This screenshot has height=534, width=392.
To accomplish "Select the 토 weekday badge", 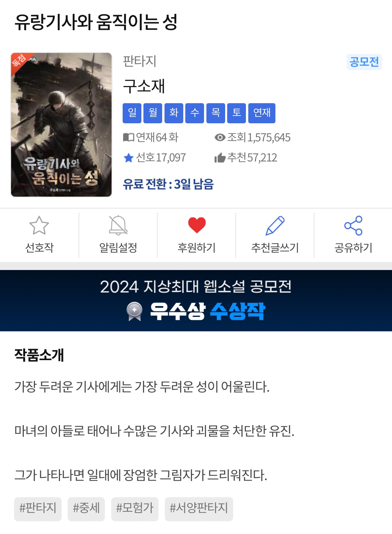I will click(237, 113).
